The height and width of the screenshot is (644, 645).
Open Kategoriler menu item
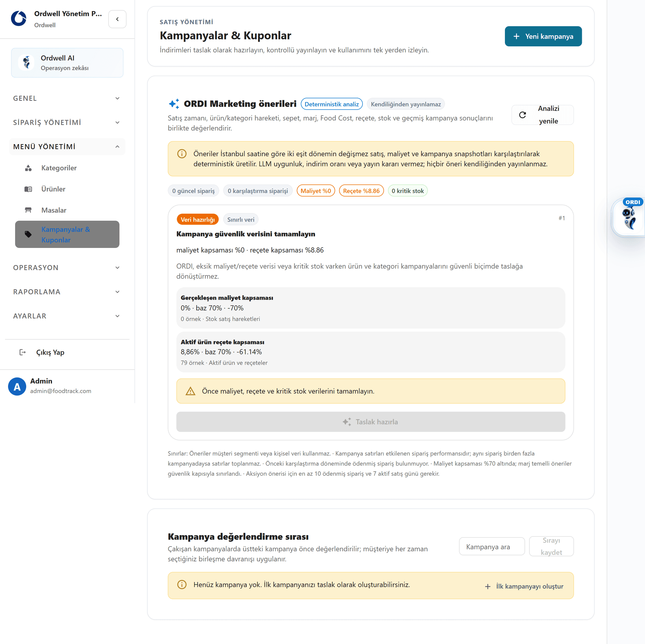(x=67, y=168)
